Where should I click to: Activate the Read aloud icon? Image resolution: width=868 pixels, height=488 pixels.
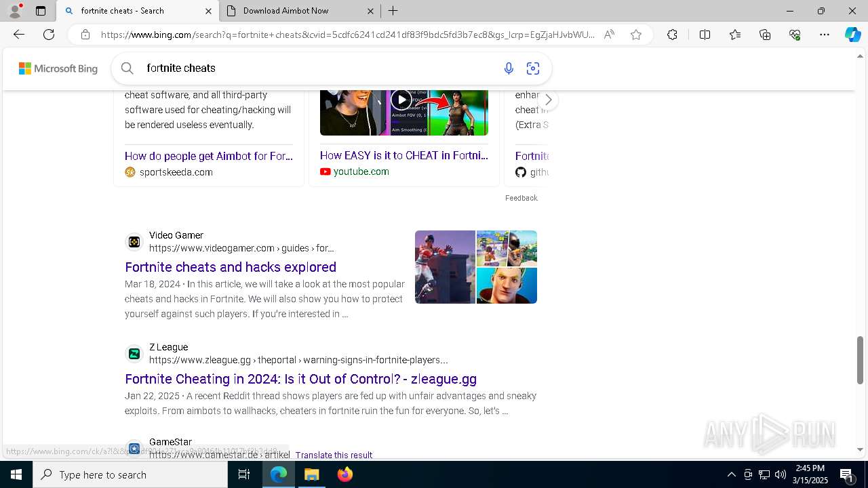click(x=609, y=35)
